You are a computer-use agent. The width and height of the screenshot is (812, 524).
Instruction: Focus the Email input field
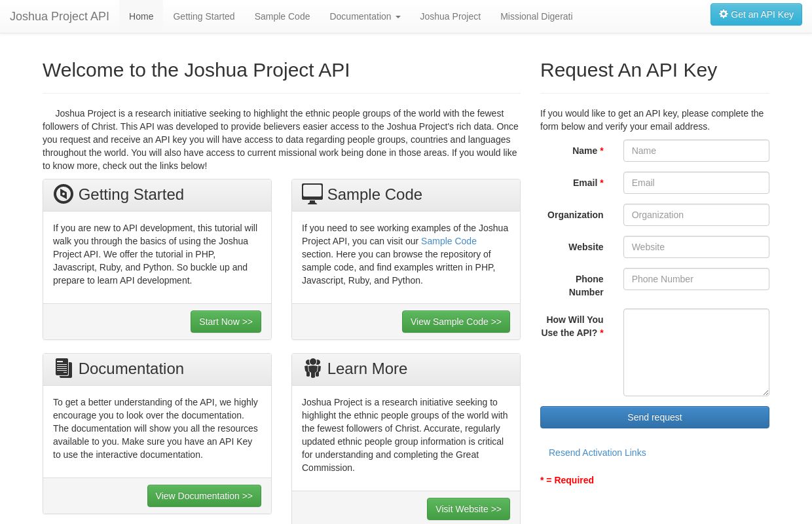(696, 183)
